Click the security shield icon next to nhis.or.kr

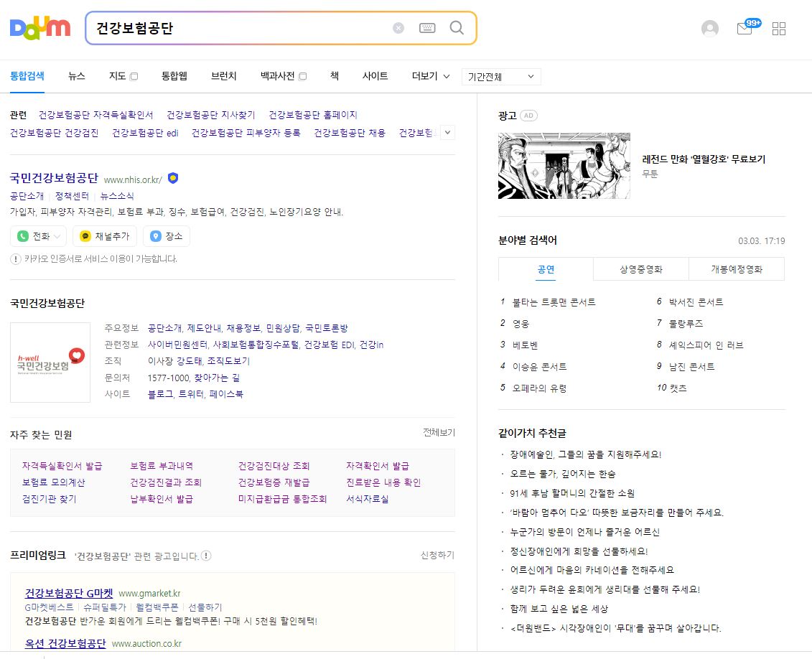(173, 179)
